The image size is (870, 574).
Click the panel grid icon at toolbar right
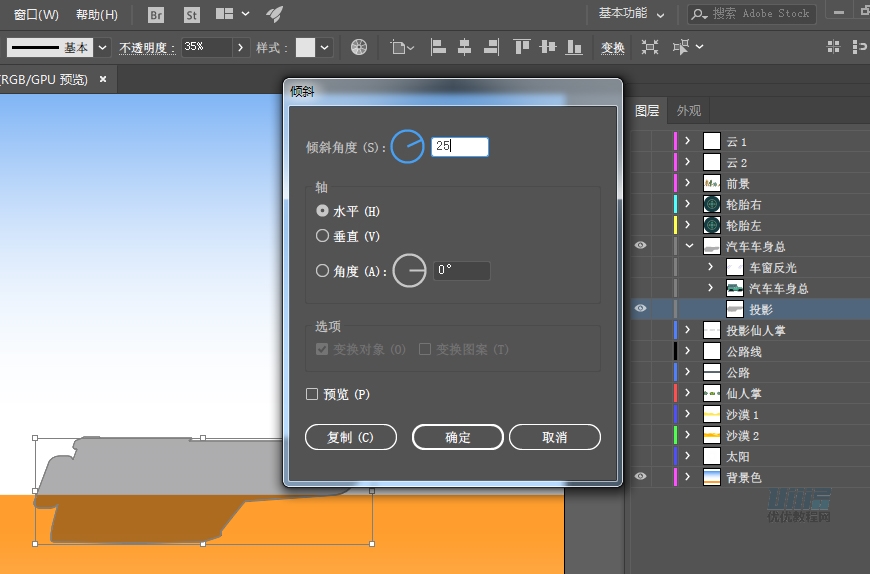(833, 47)
